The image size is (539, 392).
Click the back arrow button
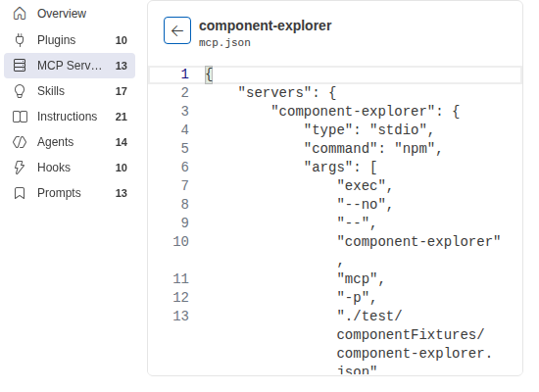(x=177, y=30)
